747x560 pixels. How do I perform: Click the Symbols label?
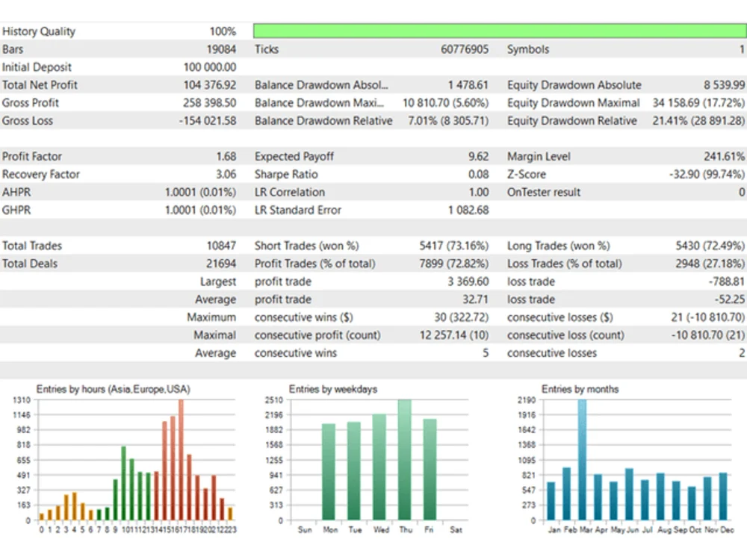pos(528,49)
